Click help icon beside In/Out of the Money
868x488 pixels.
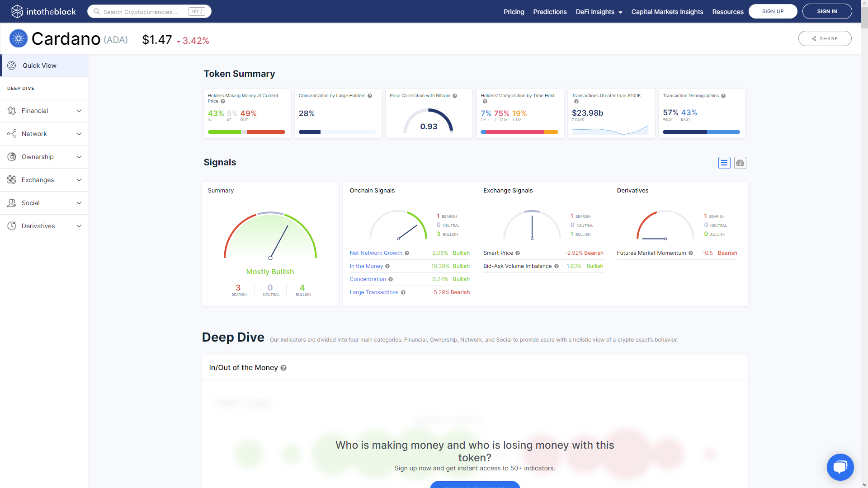283,368
